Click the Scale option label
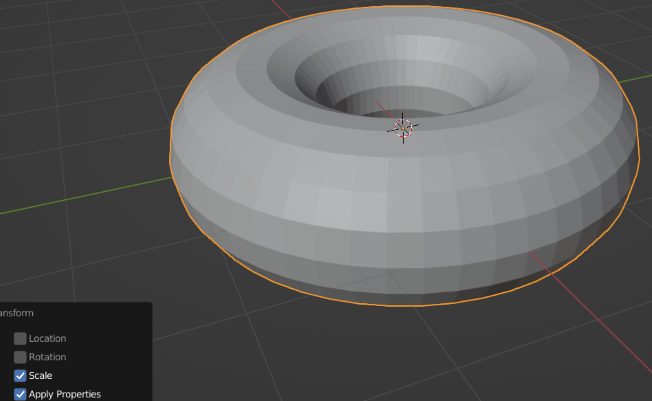Image resolution: width=652 pixels, height=401 pixels. pos(40,376)
